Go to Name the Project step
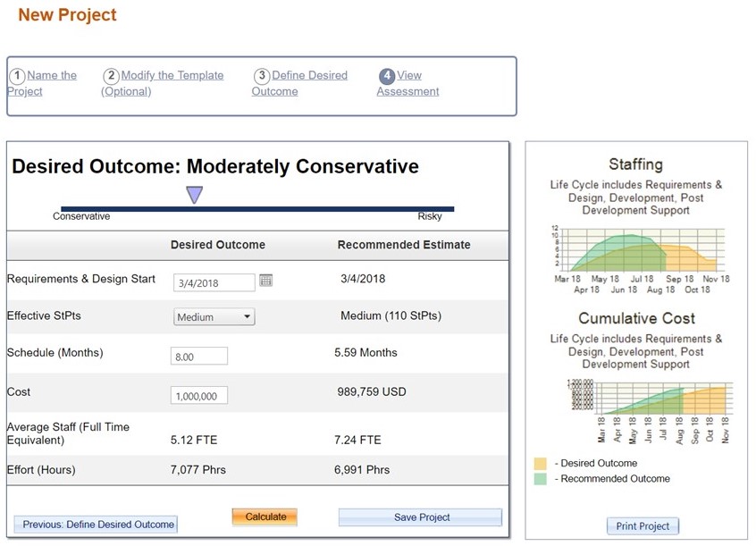This screenshot has height=546, width=756. [x=42, y=83]
